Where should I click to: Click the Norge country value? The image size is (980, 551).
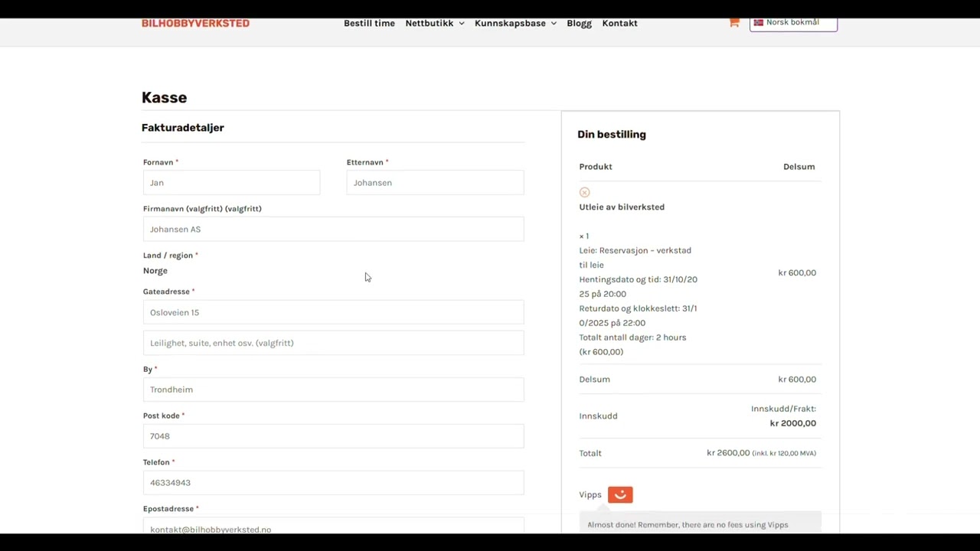[155, 271]
